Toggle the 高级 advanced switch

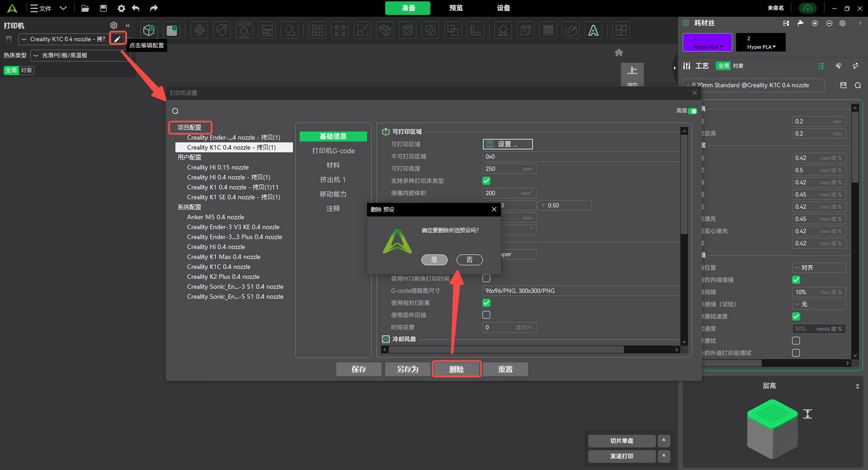[693, 111]
